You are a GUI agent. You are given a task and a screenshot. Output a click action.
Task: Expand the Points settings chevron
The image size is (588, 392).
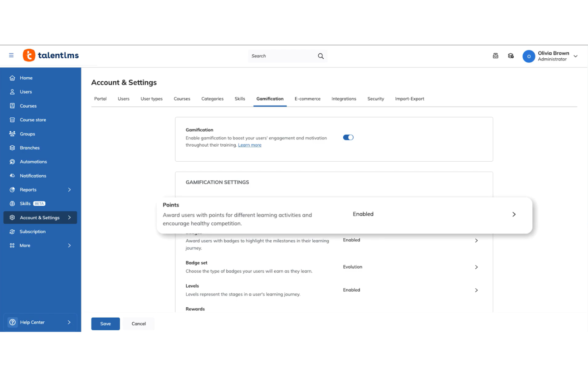click(x=514, y=214)
